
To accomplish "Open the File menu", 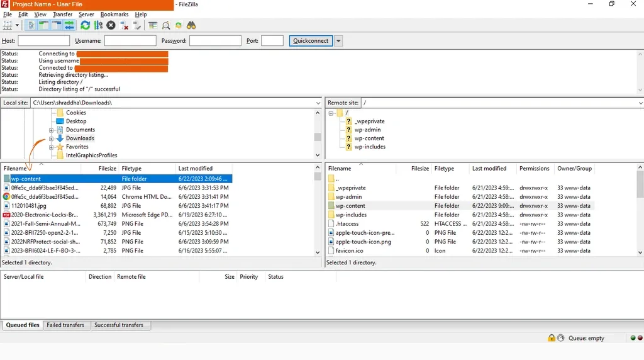I will click(x=8, y=14).
